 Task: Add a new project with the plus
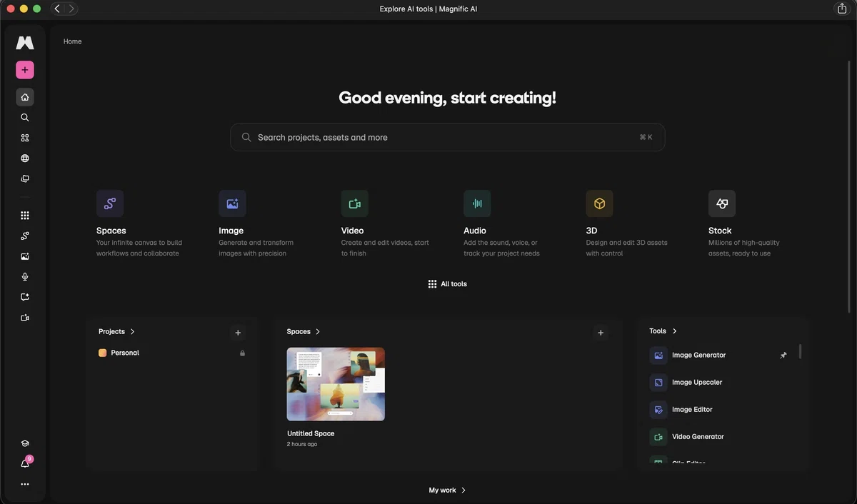click(x=238, y=333)
